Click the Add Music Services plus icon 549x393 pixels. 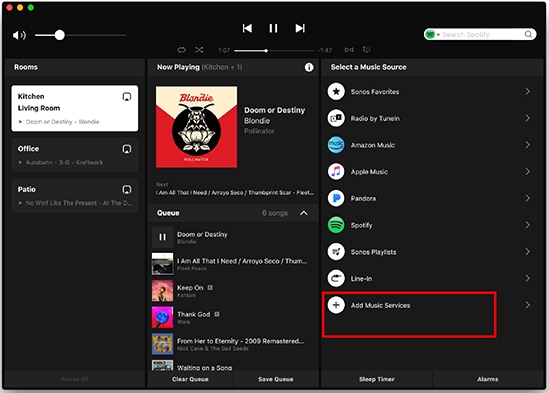[336, 305]
